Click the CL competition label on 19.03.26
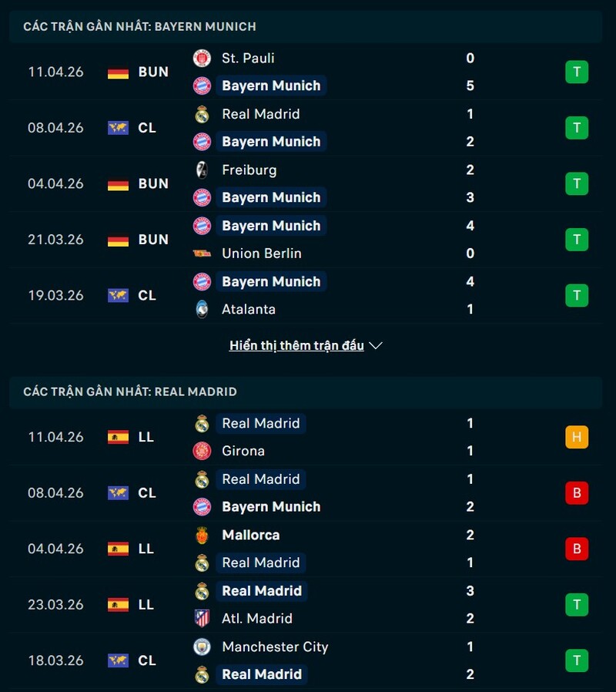This screenshot has width=616, height=692. (147, 296)
